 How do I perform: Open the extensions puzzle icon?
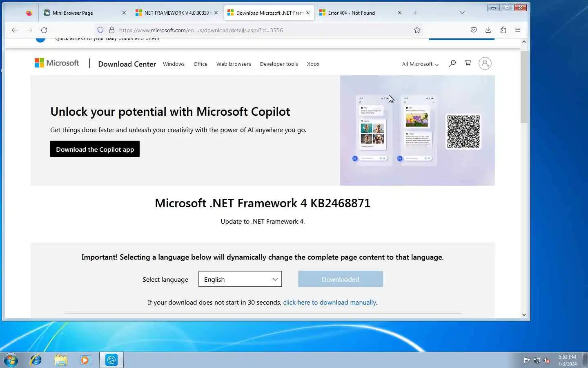point(503,30)
